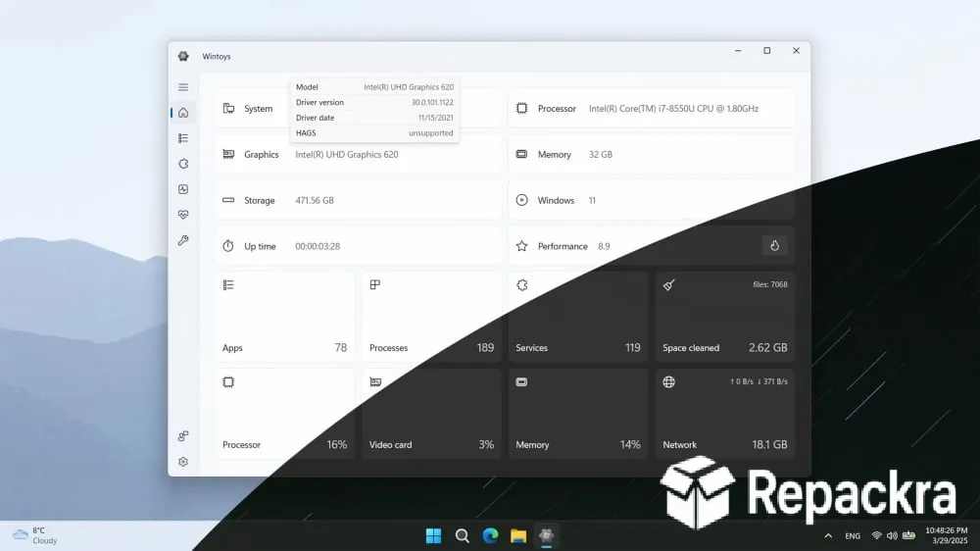This screenshot has height=551, width=980.
Task: Click the Performance star icon
Action: click(522, 246)
